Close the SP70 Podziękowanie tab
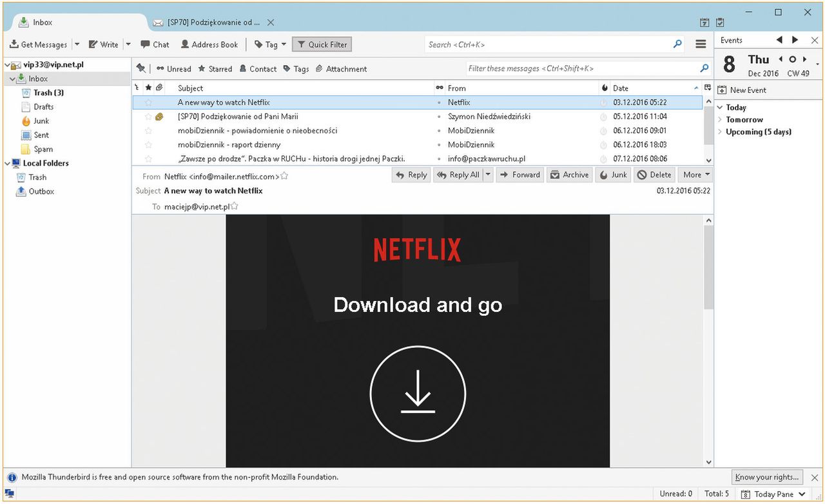The width and height of the screenshot is (825, 504). pyautogui.click(x=271, y=22)
